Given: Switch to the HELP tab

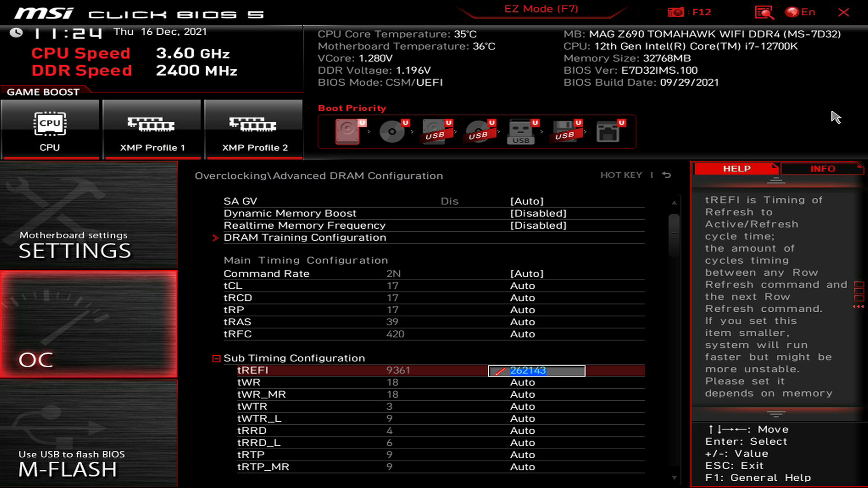Looking at the screenshot, I should coord(736,169).
